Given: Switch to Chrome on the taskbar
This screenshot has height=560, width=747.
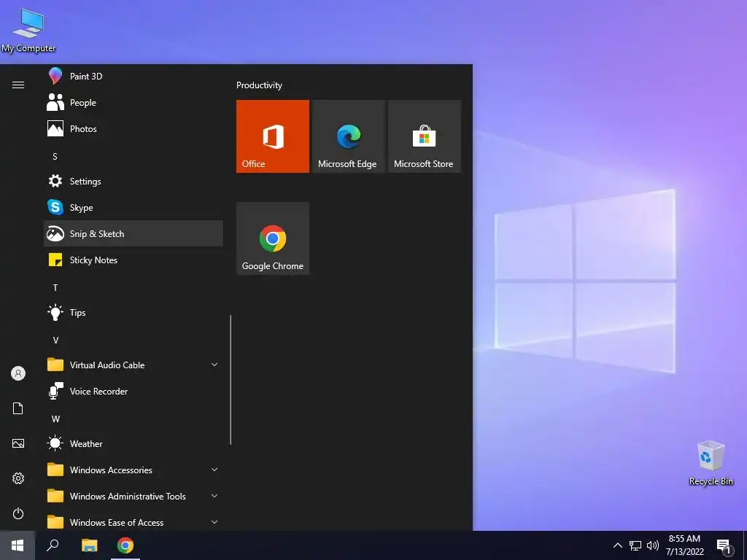Looking at the screenshot, I should tap(125, 545).
